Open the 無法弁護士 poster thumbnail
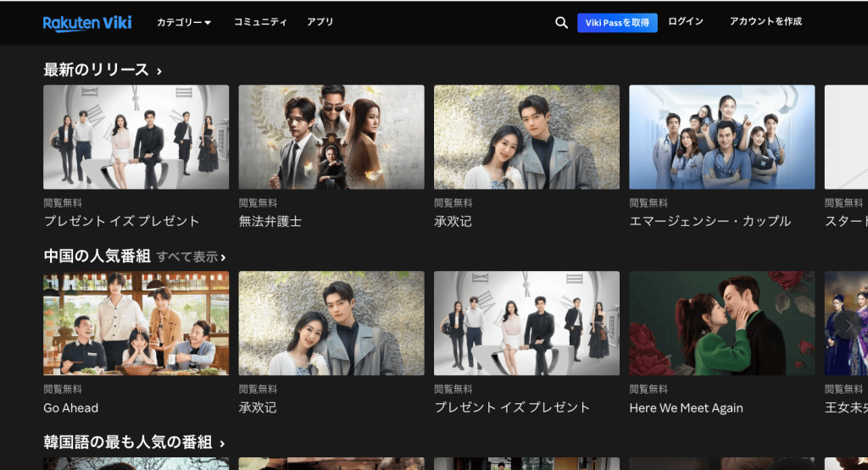Viewport: 868px width, 470px height. [x=331, y=137]
